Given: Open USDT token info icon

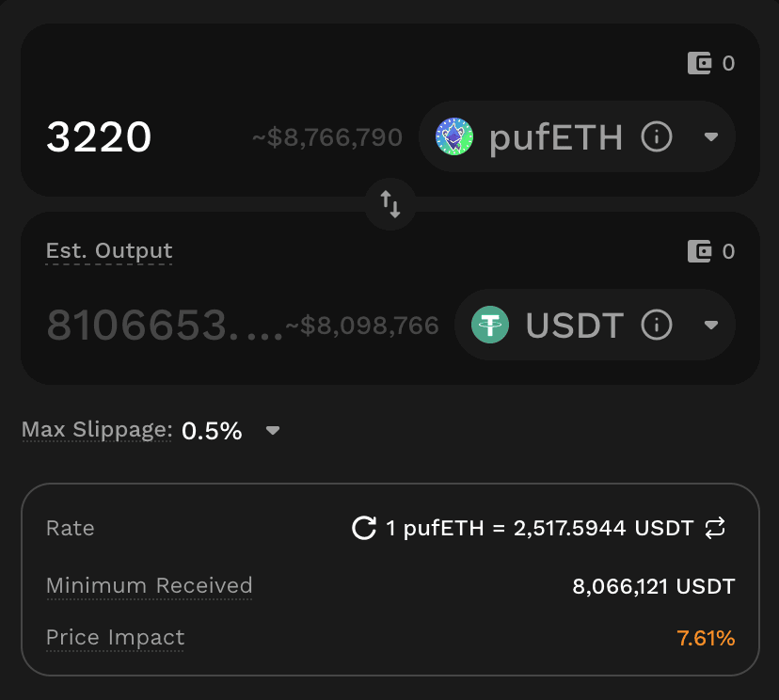Looking at the screenshot, I should (657, 326).
